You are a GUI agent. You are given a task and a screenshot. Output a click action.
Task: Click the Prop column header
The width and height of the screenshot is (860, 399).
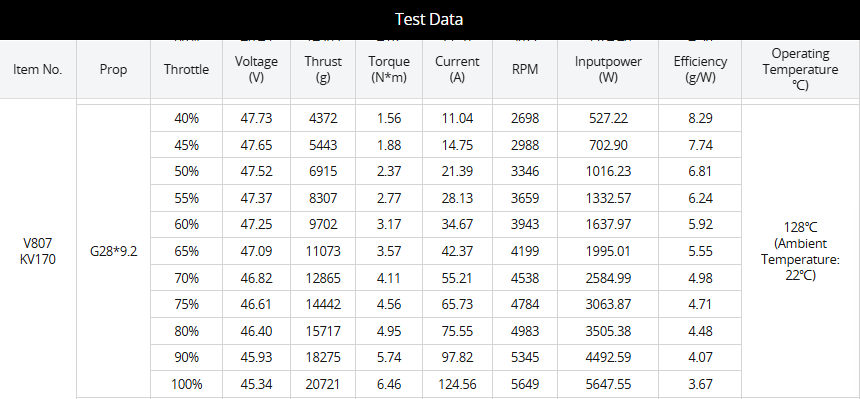pyautogui.click(x=114, y=70)
